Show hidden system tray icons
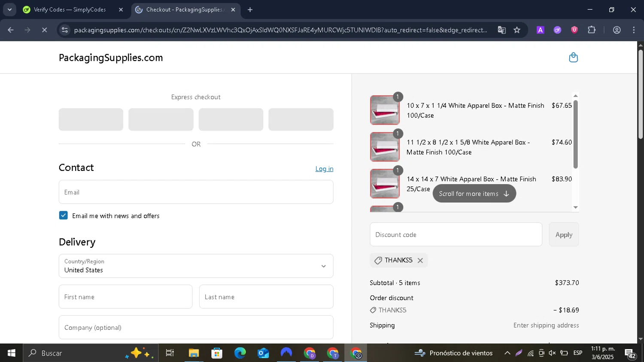Image resolution: width=644 pixels, height=362 pixels. [x=507, y=353]
